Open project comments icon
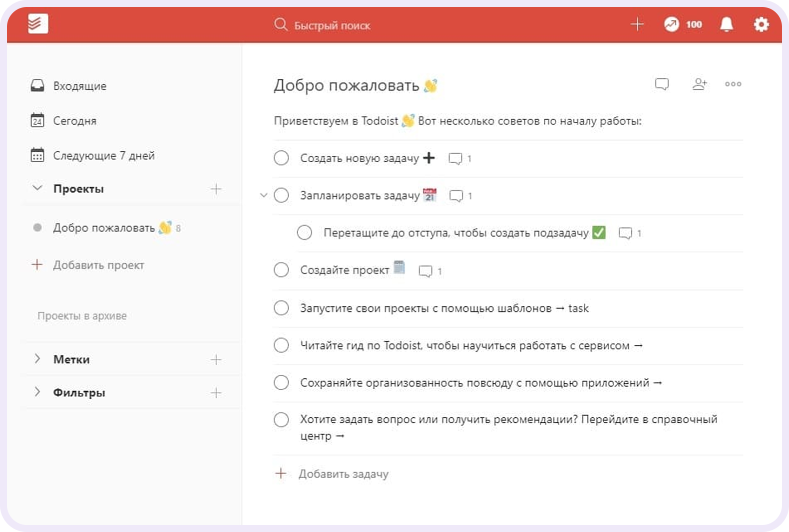The height and width of the screenshot is (532, 789). [x=662, y=84]
